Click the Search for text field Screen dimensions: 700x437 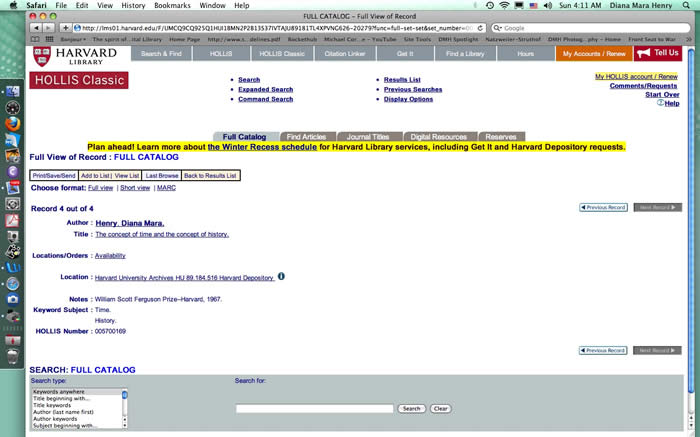[x=314, y=409]
